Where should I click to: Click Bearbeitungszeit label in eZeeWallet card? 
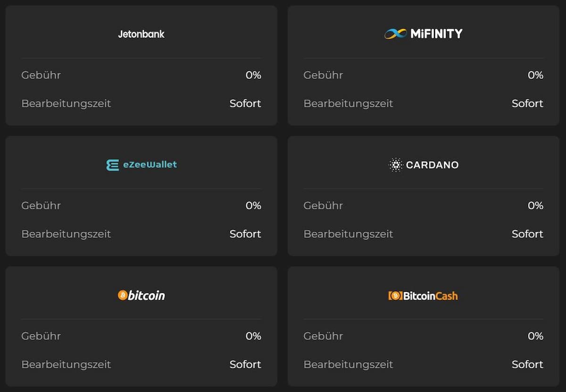click(x=66, y=234)
